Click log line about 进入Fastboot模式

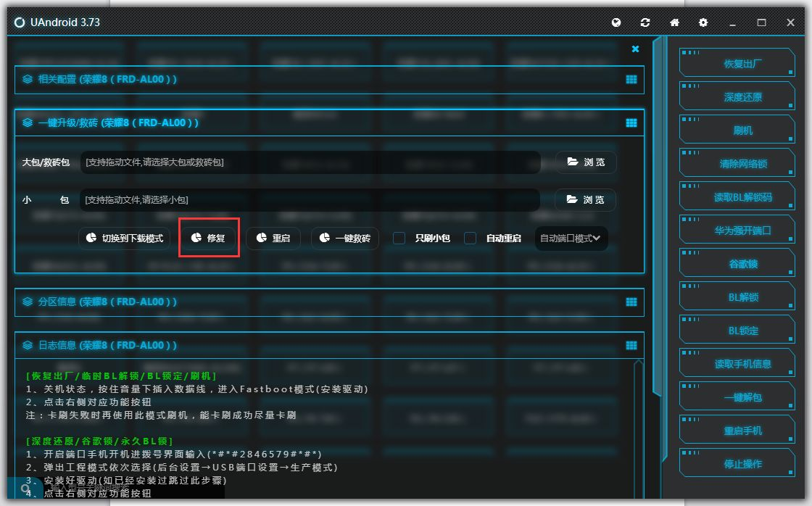click(196, 389)
